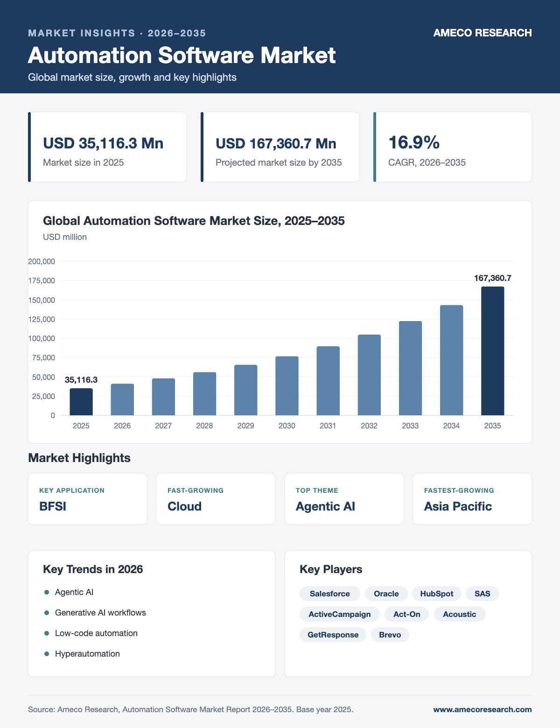Screen dimensions: 560x728
Task: Click the AMECO RESEARCH brand name
Action: [x=483, y=33]
